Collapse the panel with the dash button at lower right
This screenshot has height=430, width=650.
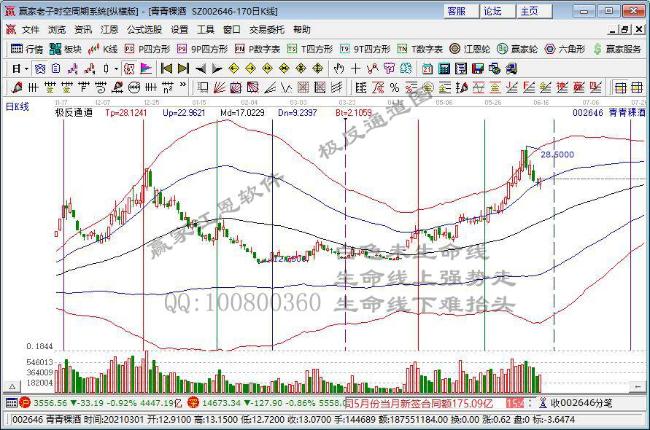(637, 387)
